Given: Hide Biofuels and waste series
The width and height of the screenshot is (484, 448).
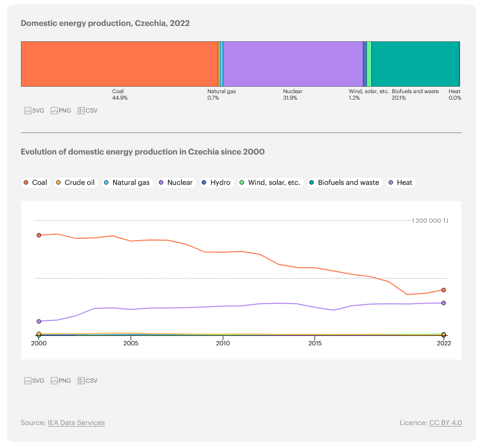Looking at the screenshot, I should coord(344,183).
